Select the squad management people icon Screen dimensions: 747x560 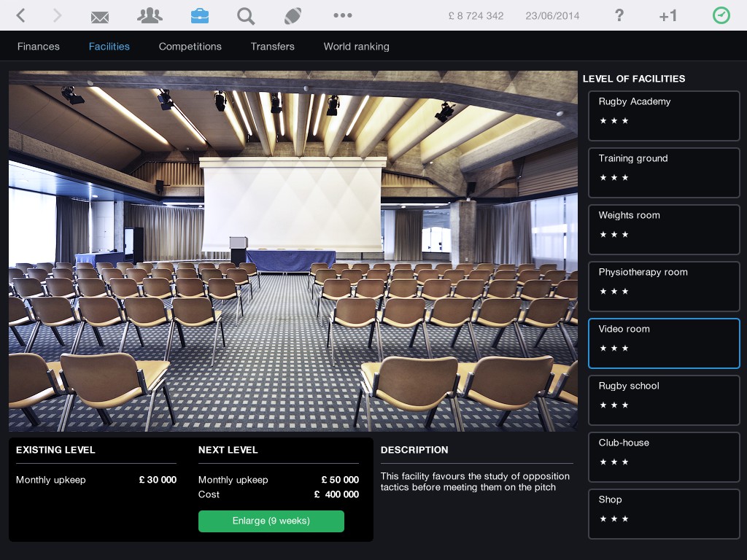pyautogui.click(x=150, y=15)
